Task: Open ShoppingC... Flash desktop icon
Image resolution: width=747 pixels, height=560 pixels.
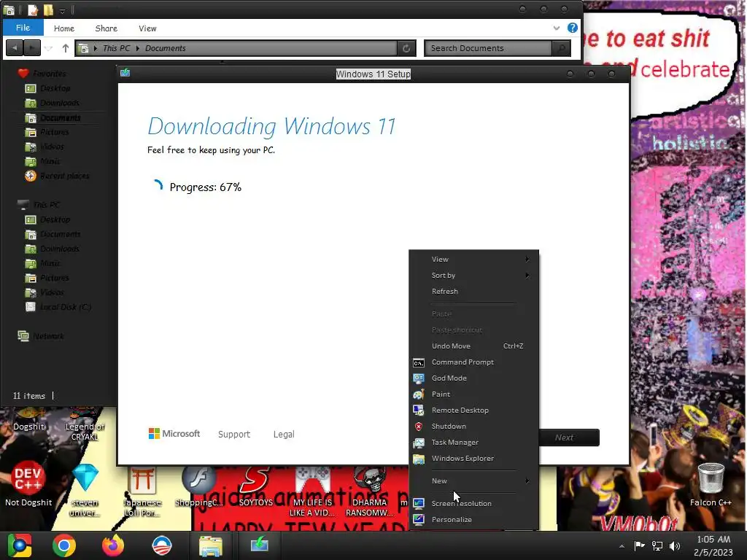Action: (198, 486)
